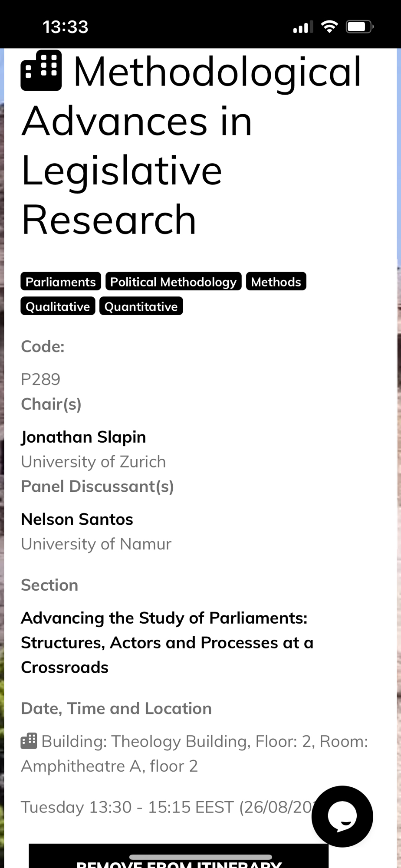This screenshot has height=868, width=401.
Task: Choose the Quantitative tag
Action: 141,306
